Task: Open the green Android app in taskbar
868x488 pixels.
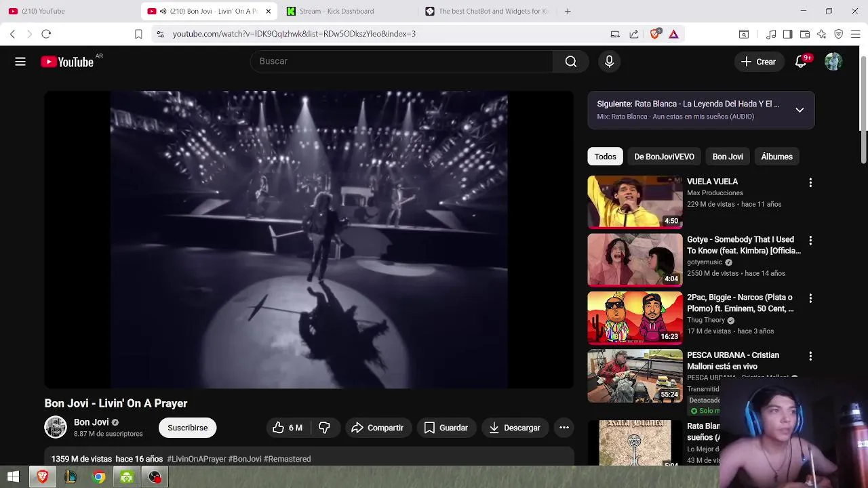Action: (127, 477)
